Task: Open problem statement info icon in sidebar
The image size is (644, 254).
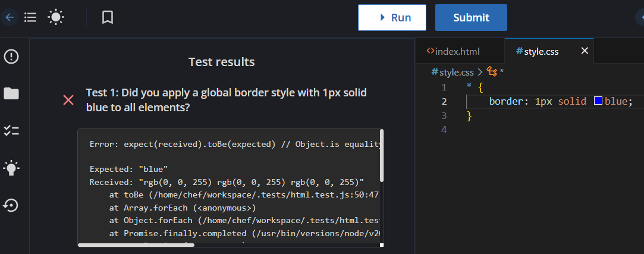Action: 11,57
